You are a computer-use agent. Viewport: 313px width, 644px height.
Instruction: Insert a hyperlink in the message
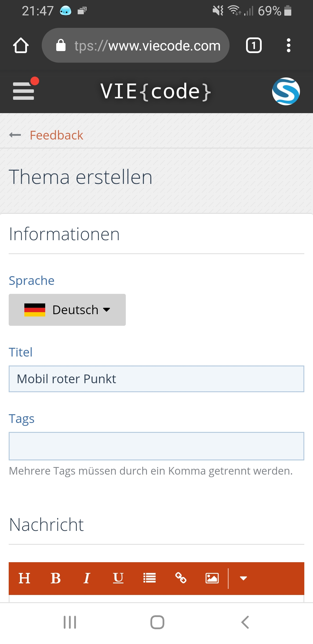pos(181,578)
